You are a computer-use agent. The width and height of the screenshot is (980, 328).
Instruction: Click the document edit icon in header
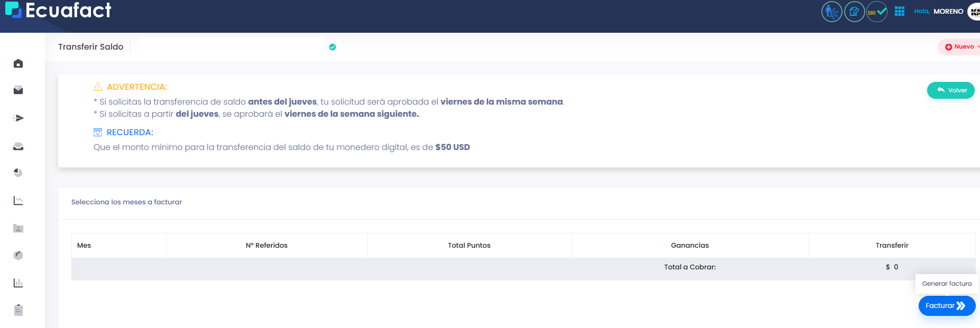click(x=854, y=11)
